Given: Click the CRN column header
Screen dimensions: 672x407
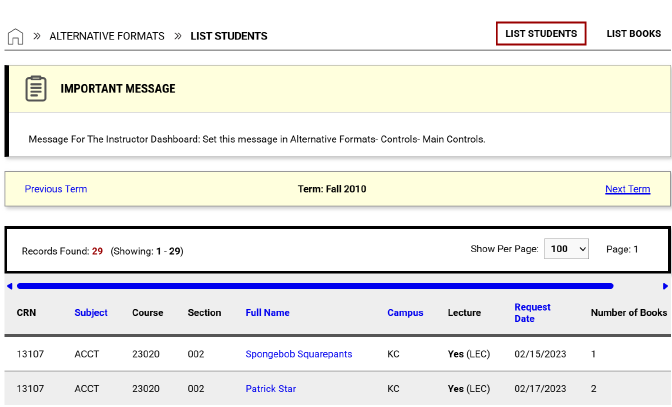Looking at the screenshot, I should coord(26,313).
